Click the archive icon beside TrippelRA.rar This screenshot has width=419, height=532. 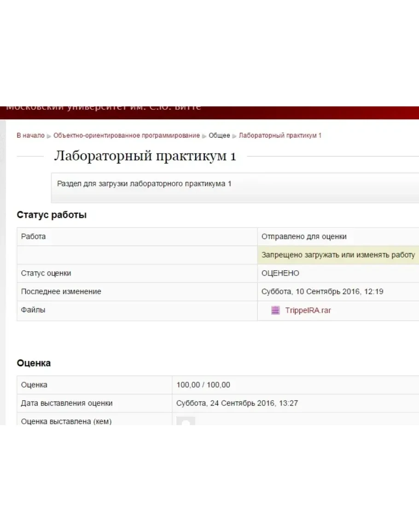[275, 310]
